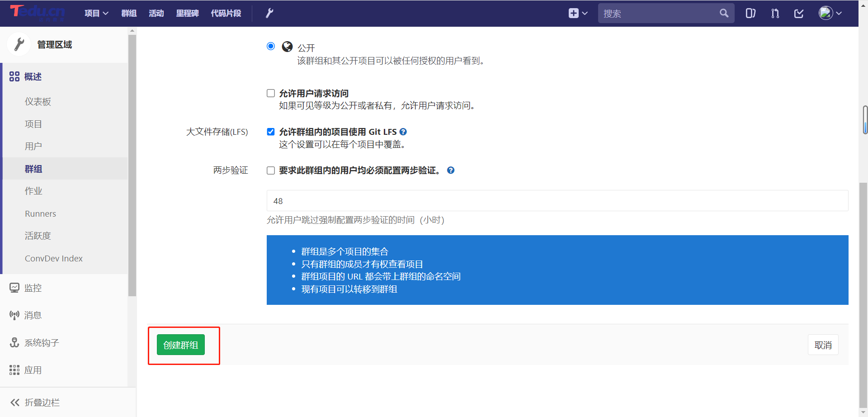Click the globe icon next to 公开
Image resolution: width=868 pixels, height=417 pixels.
coord(287,47)
